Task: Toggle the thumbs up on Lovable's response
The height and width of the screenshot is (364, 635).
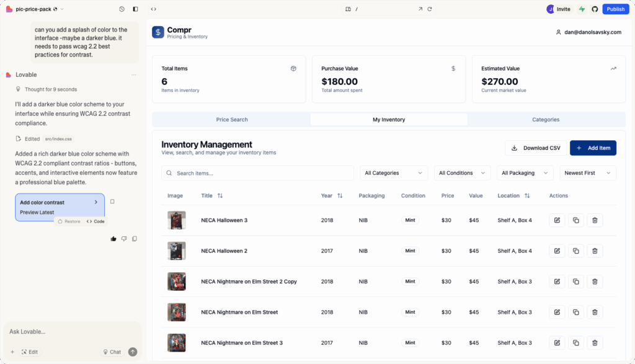Action: 113,239
